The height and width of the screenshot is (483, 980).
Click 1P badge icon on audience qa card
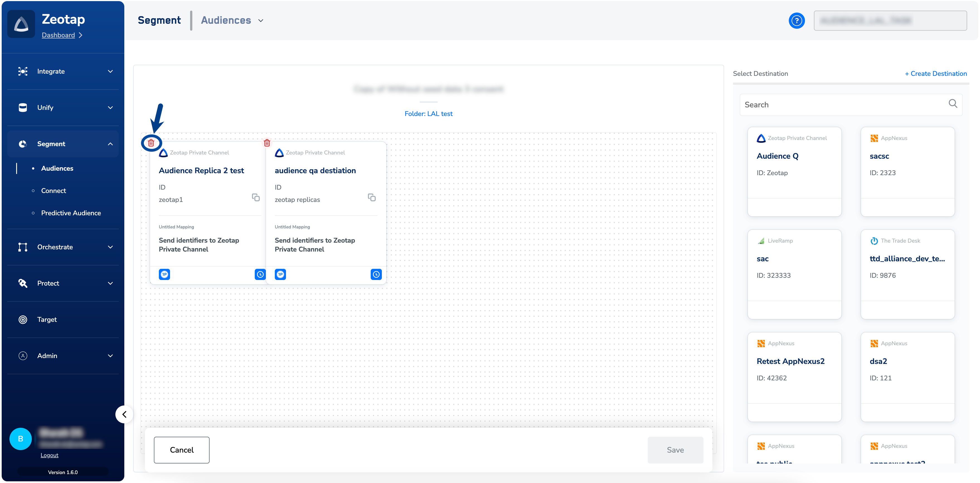point(280,274)
